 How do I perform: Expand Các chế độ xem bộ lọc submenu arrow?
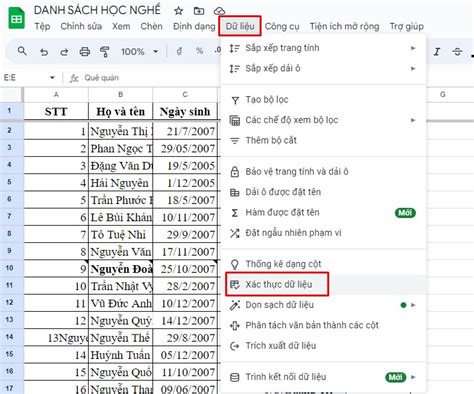point(413,120)
